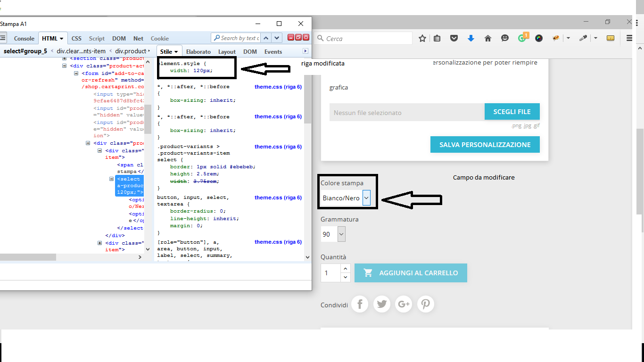Viewport: 644px width, 362px height.
Task: Open the smiley chat icon in toolbar
Action: click(505, 38)
